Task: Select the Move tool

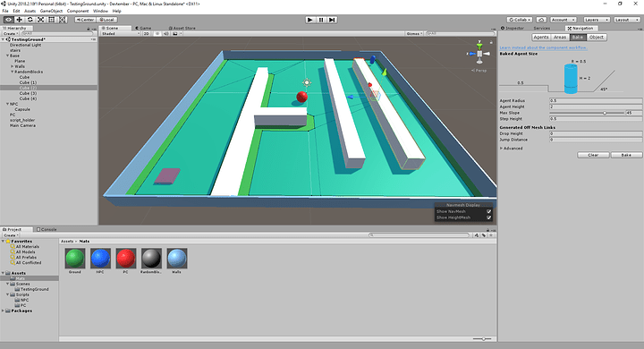Action: click(20, 20)
